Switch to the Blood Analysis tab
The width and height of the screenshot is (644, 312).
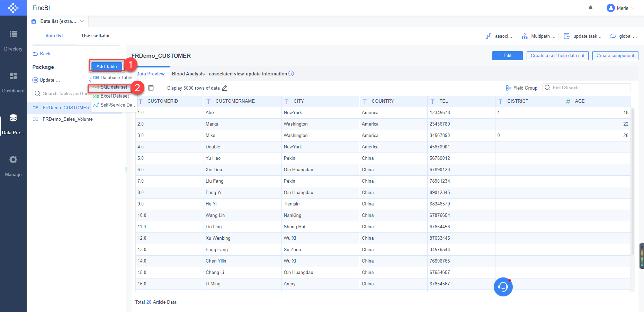(x=188, y=74)
